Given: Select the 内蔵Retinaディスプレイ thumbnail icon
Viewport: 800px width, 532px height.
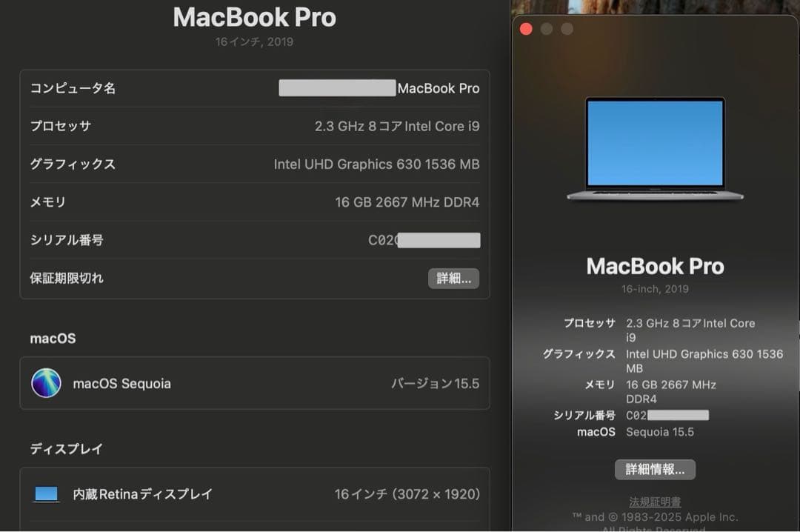Looking at the screenshot, I should pyautogui.click(x=46, y=493).
